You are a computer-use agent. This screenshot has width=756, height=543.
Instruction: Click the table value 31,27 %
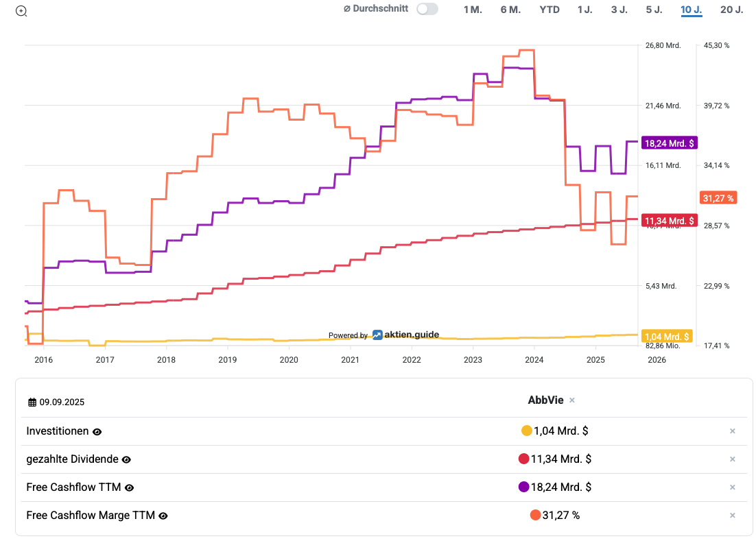560,515
